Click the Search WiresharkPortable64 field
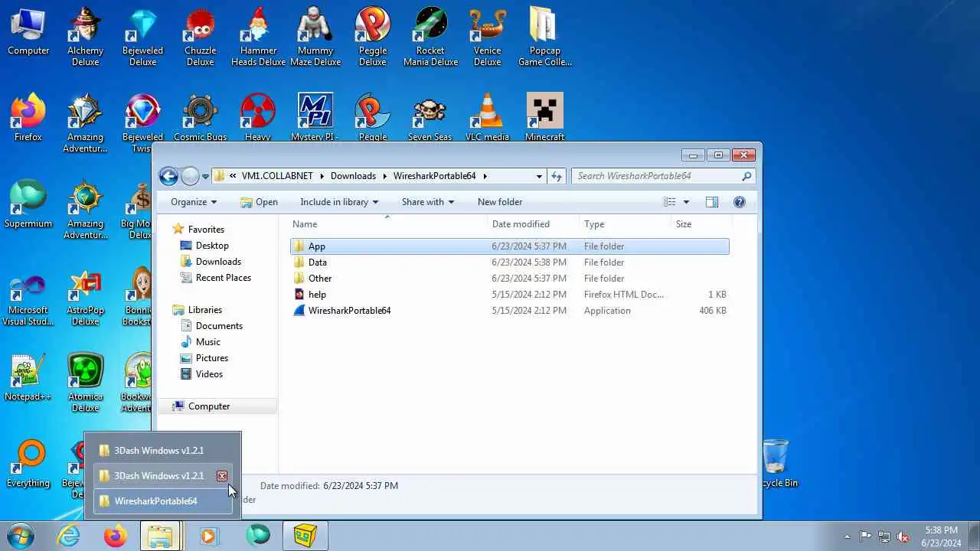This screenshot has height=551, width=980. (663, 176)
